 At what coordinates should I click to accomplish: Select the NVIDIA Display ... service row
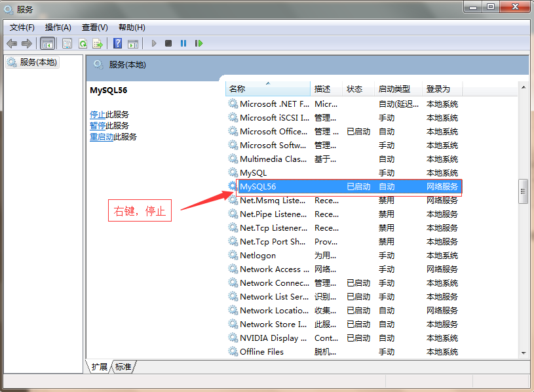coord(343,338)
